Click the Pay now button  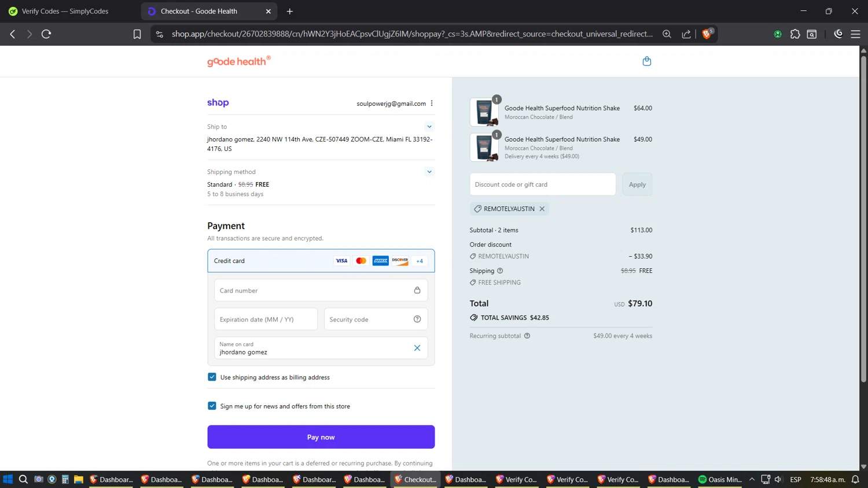coord(321,437)
